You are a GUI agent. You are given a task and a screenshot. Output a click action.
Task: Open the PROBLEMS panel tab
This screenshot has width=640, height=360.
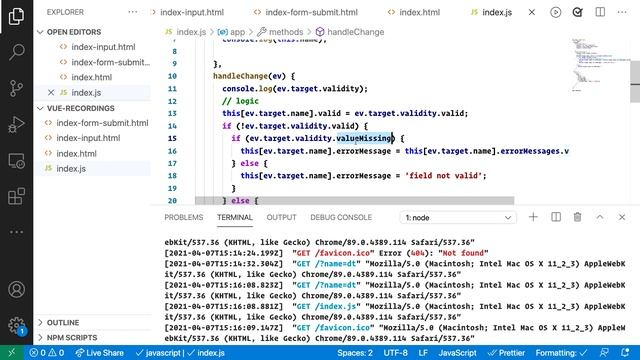click(184, 217)
